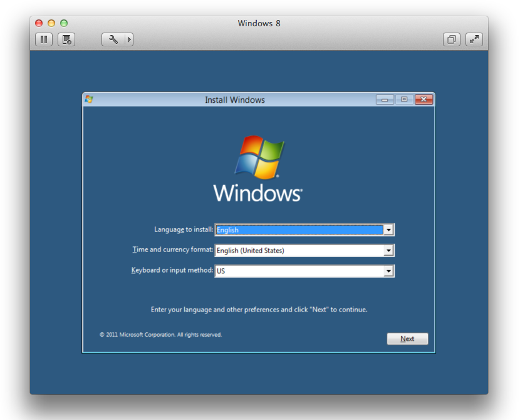Maximize the Install Windows dialog
Image resolution: width=520 pixels, height=420 pixels.
pyautogui.click(x=404, y=100)
